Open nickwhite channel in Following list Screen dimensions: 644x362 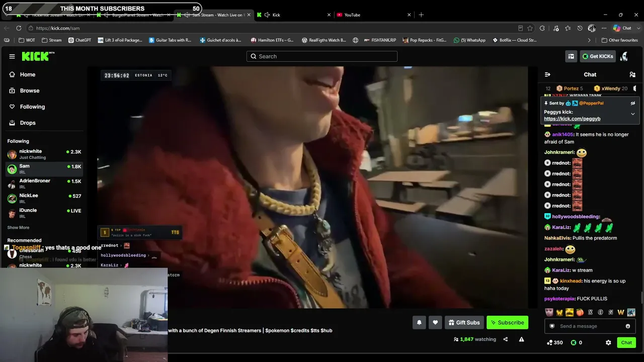click(44, 154)
